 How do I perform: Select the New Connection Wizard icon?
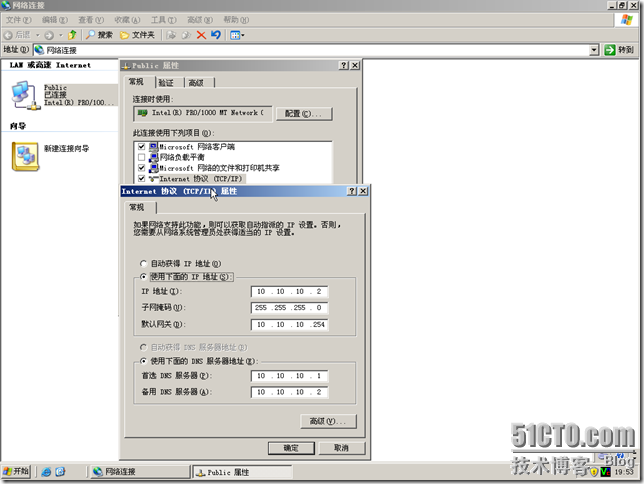(25, 156)
